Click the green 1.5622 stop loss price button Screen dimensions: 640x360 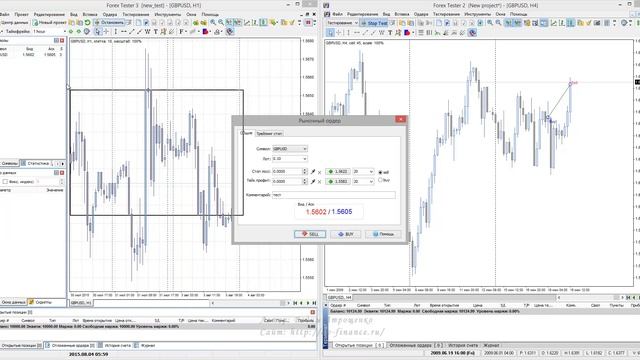[338, 172]
